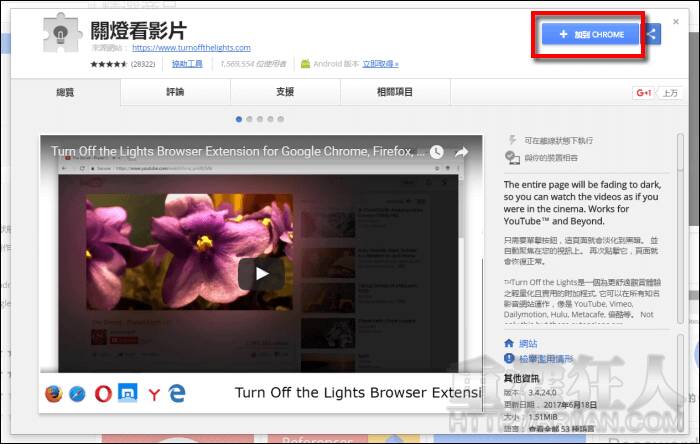
Task: Click the star rating with 28322 reviews
Action: (123, 64)
